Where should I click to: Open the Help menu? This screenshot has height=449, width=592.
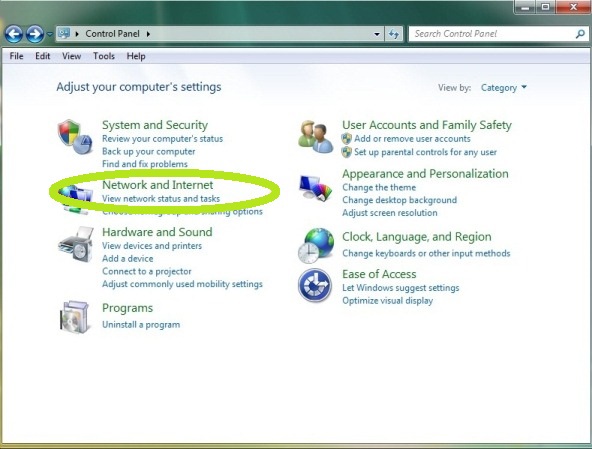pyautogui.click(x=136, y=56)
